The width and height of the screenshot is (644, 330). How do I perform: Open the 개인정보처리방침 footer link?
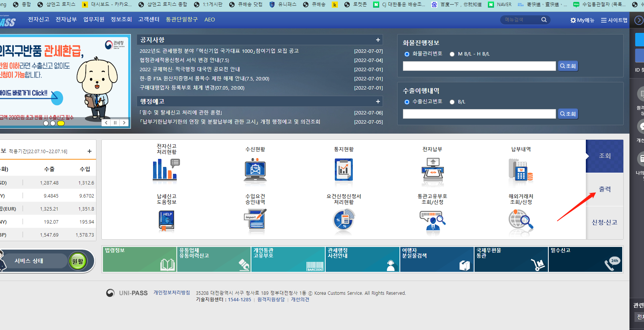[x=172, y=292]
